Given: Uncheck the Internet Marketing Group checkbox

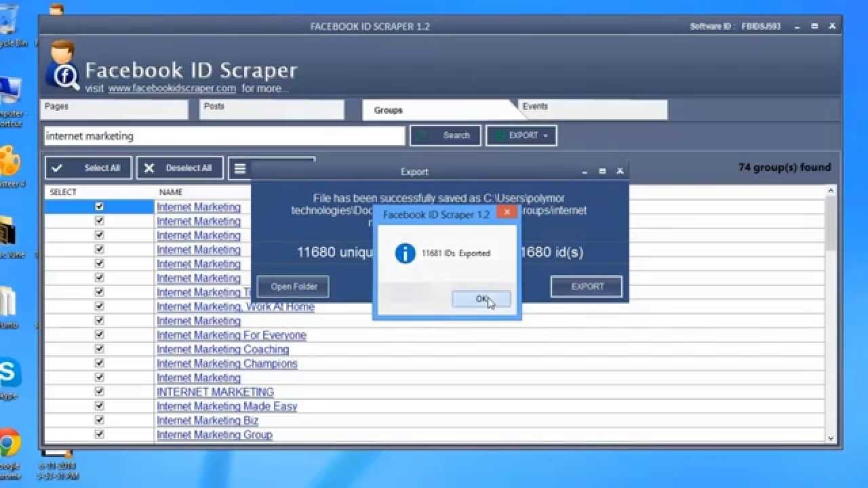Looking at the screenshot, I should coord(100,434).
